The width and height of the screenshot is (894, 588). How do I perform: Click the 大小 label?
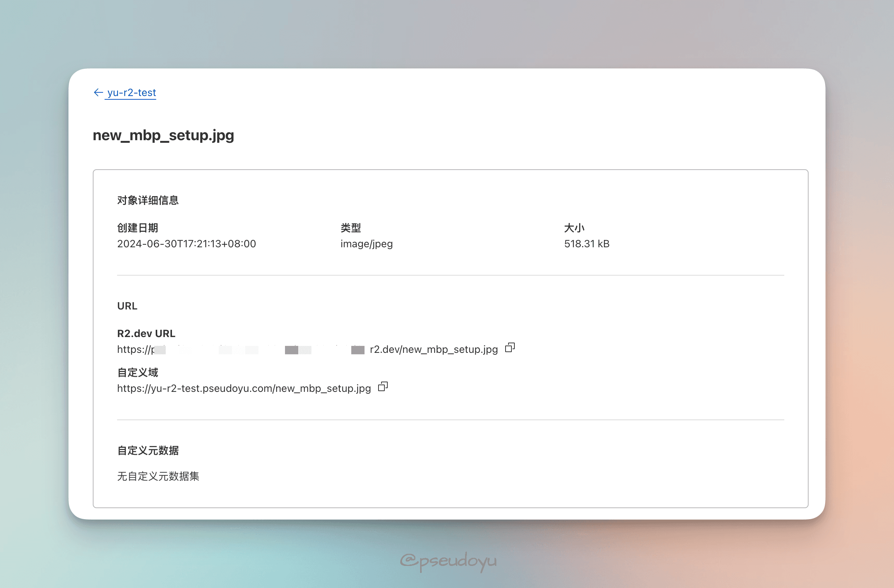(x=574, y=228)
